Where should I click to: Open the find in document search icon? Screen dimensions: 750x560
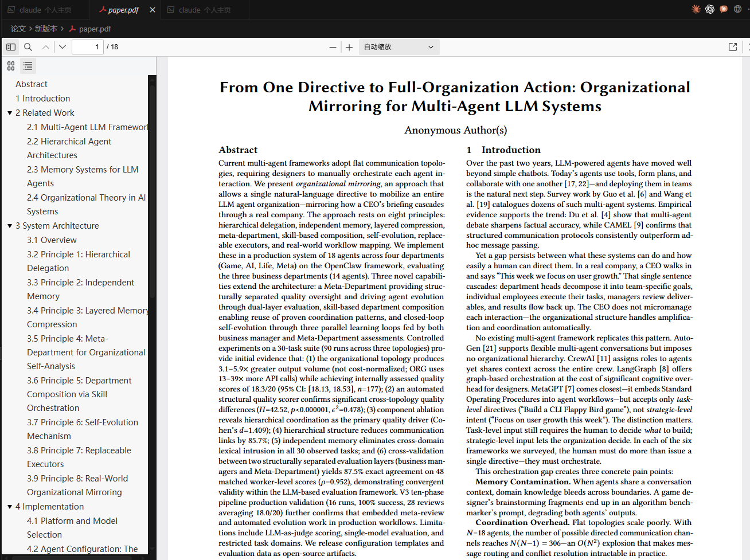coord(28,47)
